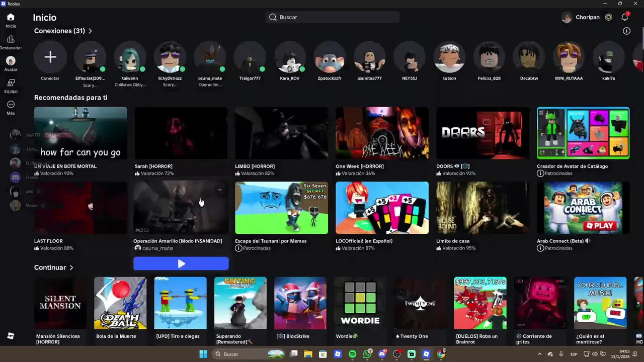The width and height of the screenshot is (644, 362).
Task: Open the three-dots menu on Operación Amarillo card
Action: [219, 190]
